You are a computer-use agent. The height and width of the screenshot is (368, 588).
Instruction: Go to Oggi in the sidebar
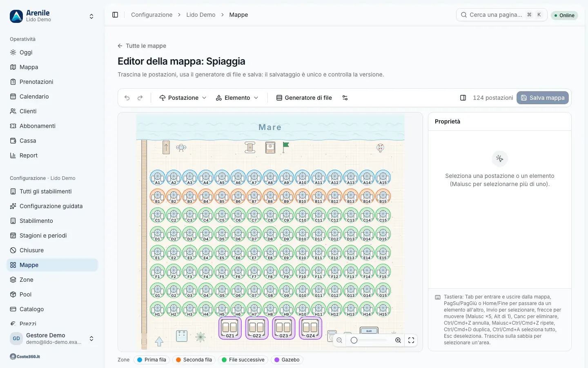click(x=52, y=52)
